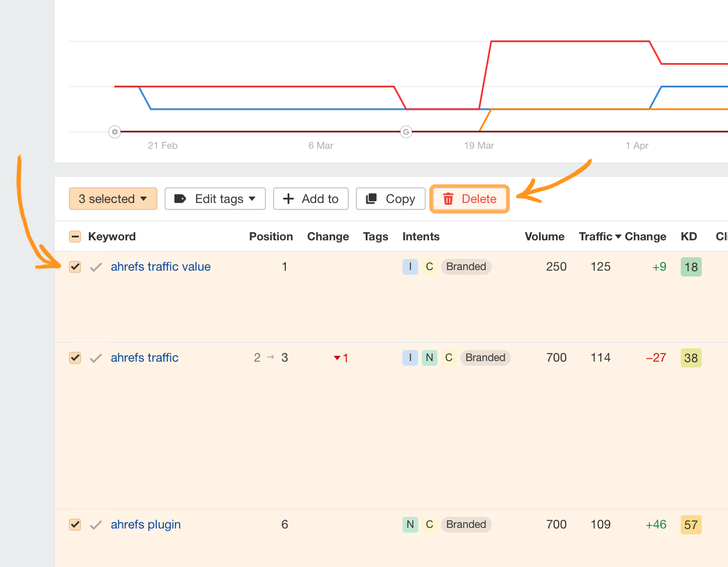The width and height of the screenshot is (728, 567).
Task: Click the plus icon on Add to
Action: tap(289, 198)
